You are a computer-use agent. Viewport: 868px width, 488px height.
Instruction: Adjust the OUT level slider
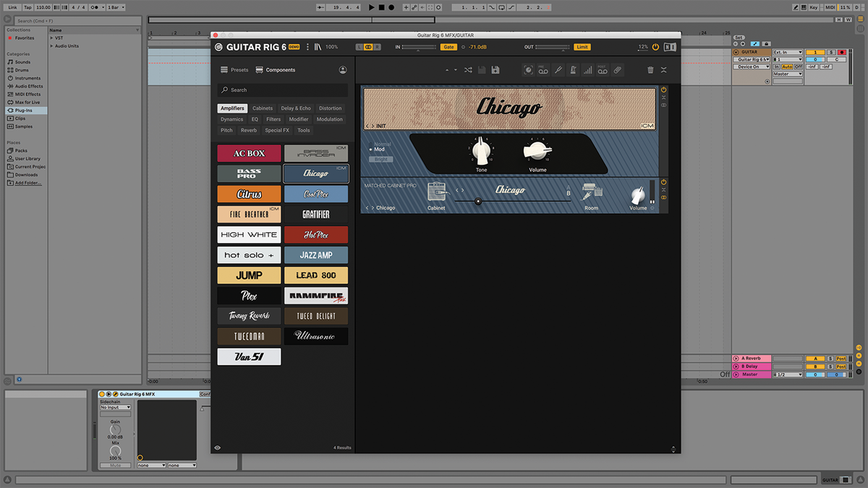pyautogui.click(x=552, y=46)
